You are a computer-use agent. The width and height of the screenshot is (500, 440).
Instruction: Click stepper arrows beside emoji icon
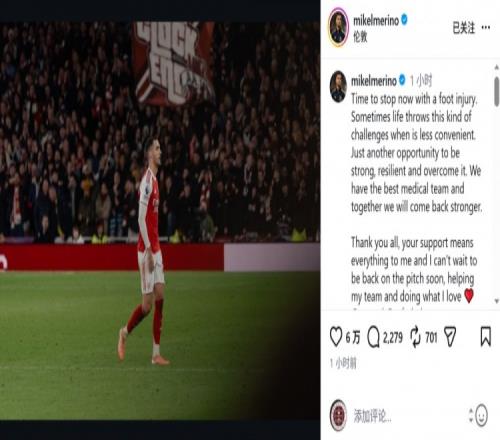tap(471, 415)
